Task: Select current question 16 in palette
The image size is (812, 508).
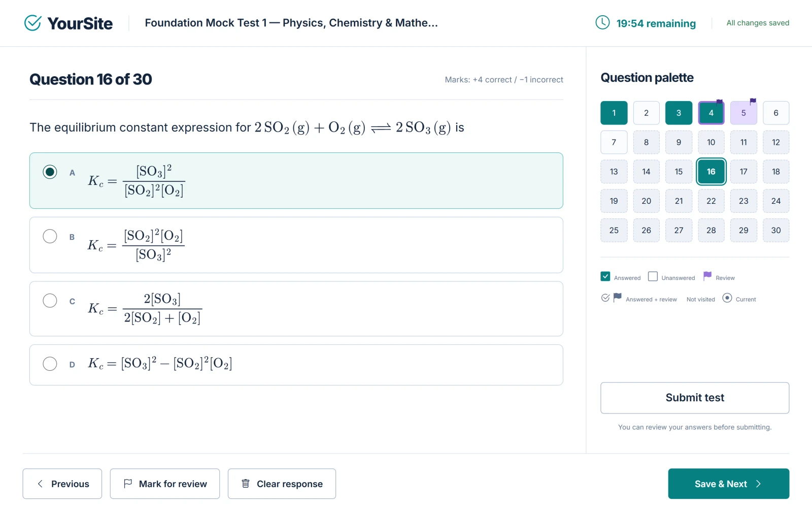Action: (712, 172)
